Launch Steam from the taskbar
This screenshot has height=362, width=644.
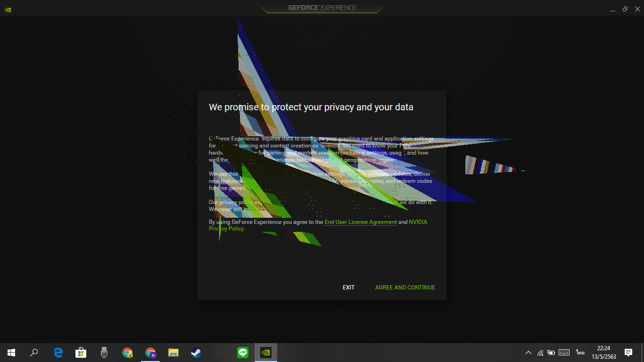click(197, 353)
